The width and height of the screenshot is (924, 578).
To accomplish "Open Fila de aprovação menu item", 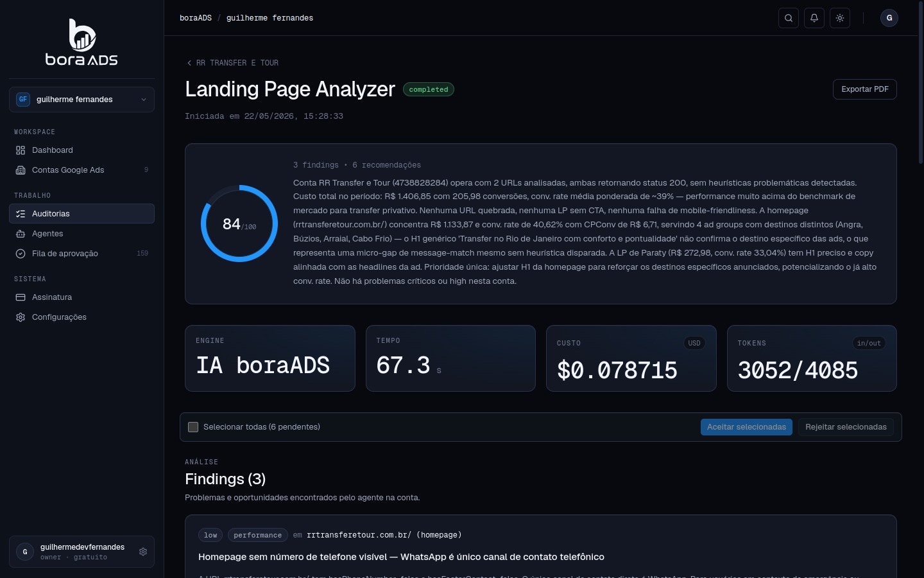I will (81, 254).
